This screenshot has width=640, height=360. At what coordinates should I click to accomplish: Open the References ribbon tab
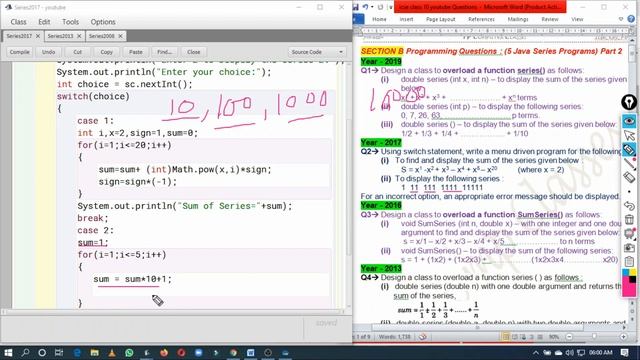pyautogui.click(x=481, y=19)
